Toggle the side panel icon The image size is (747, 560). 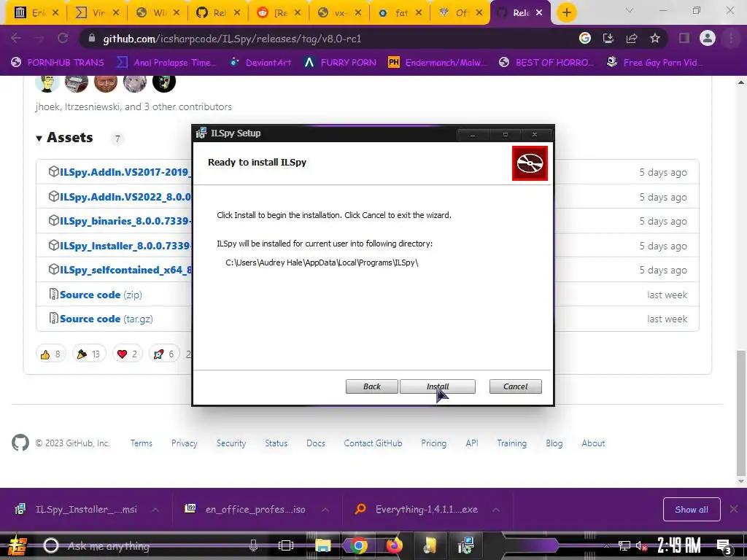(684, 38)
